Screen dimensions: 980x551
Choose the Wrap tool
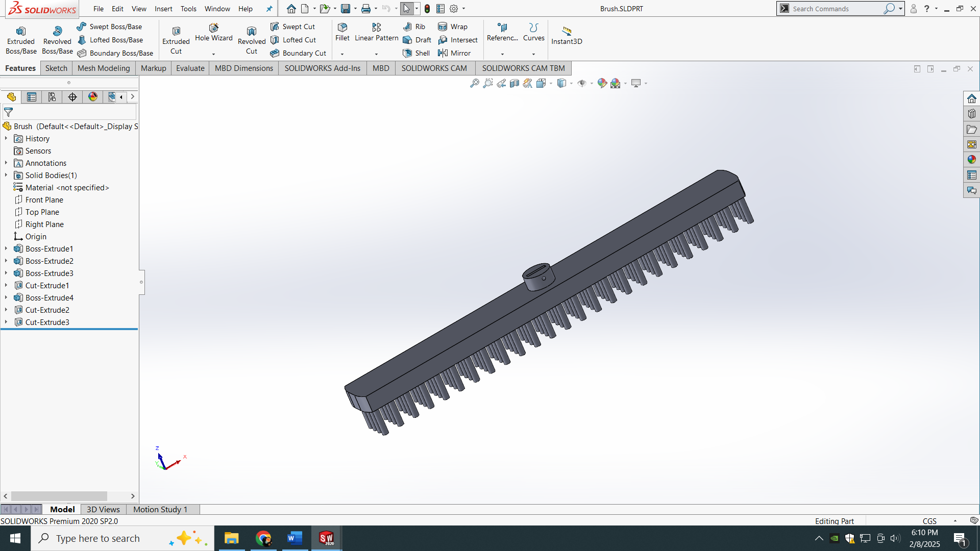click(x=453, y=27)
